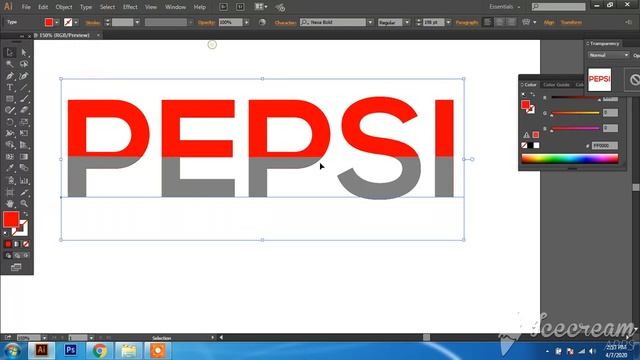Click the Align link in control bar
Image resolution: width=640 pixels, height=360 pixels.
pyautogui.click(x=549, y=23)
